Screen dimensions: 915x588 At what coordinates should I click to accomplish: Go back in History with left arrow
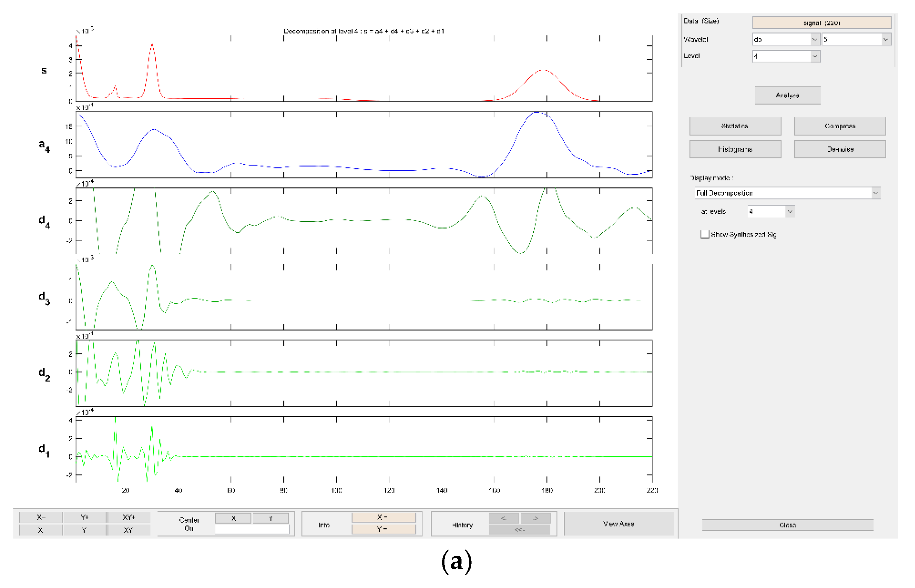coord(504,519)
